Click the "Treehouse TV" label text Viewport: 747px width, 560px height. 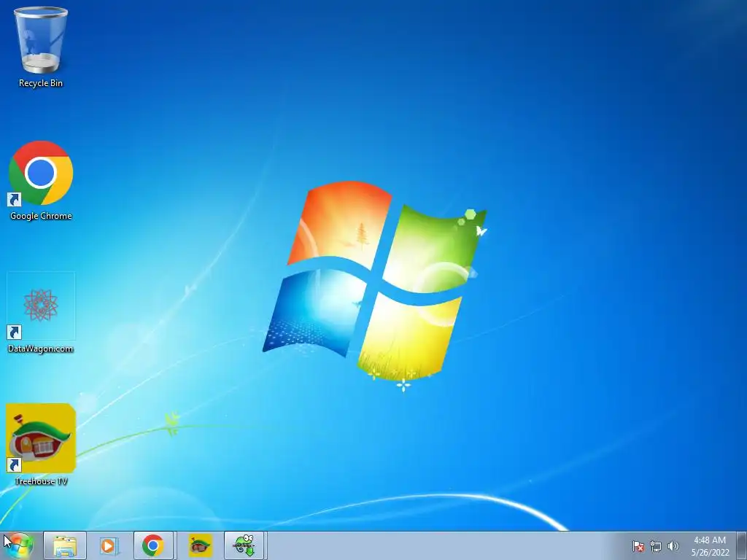coord(41,481)
